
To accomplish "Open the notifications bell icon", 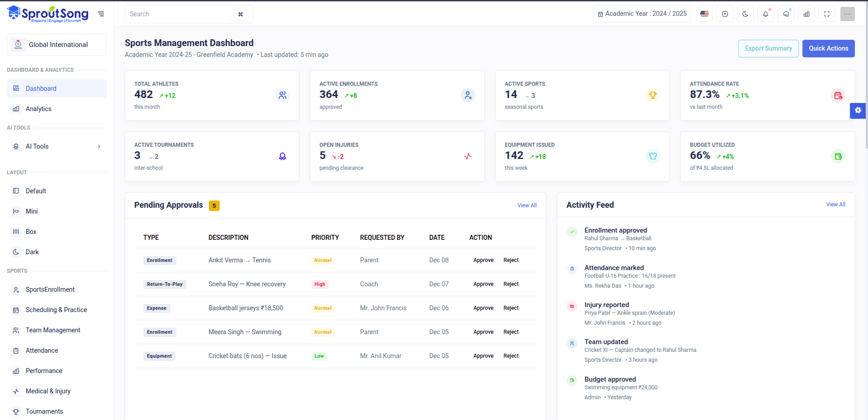I will tap(765, 14).
